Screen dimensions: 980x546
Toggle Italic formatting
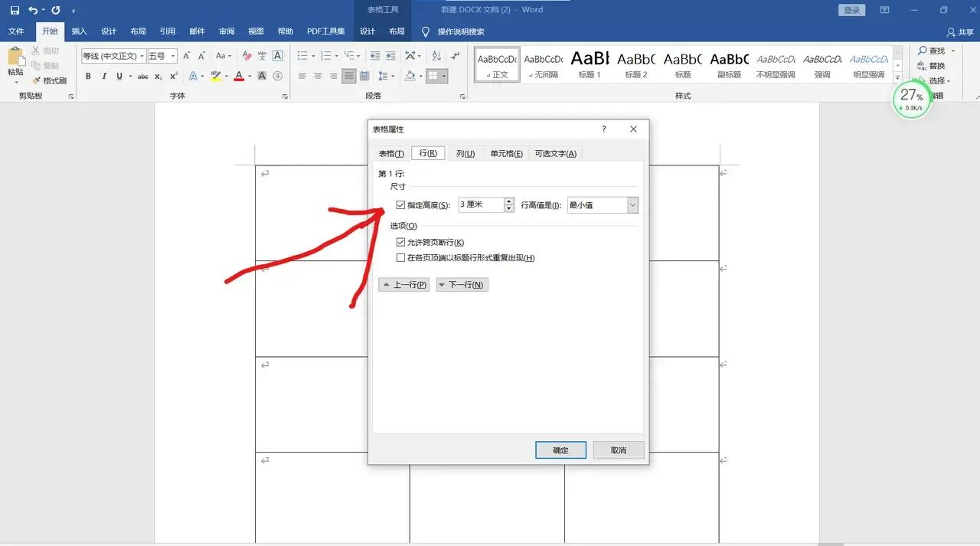coord(103,76)
